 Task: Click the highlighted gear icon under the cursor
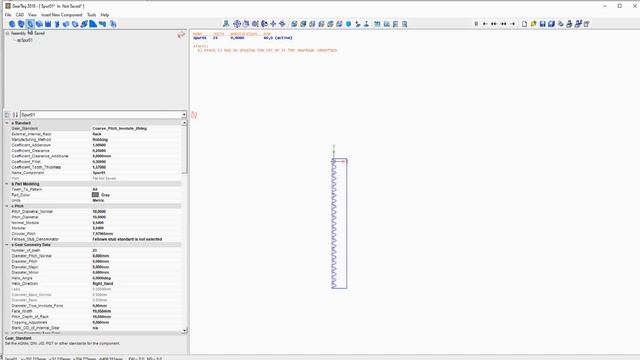(x=30, y=24)
